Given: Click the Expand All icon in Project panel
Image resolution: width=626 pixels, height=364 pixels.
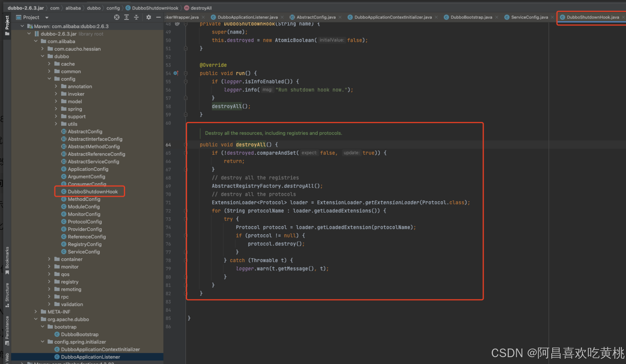Looking at the screenshot, I should (x=126, y=17).
